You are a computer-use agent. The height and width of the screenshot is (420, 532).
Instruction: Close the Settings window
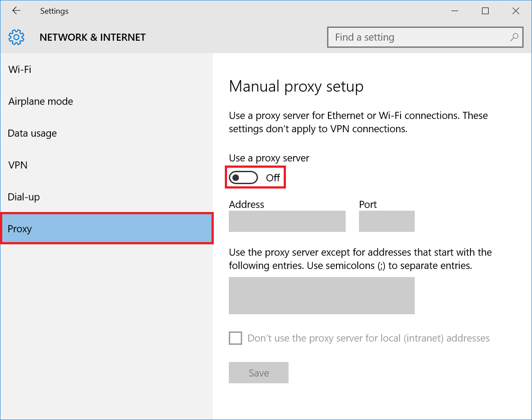tap(516, 11)
